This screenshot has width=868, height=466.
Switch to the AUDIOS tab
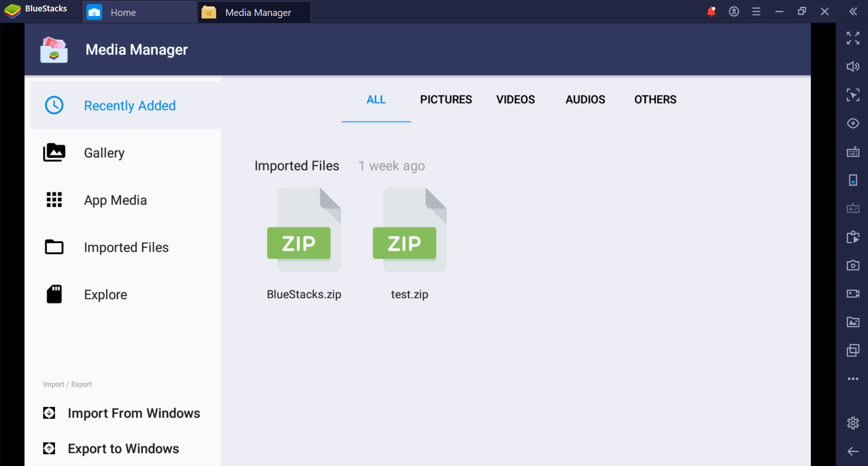[585, 99]
